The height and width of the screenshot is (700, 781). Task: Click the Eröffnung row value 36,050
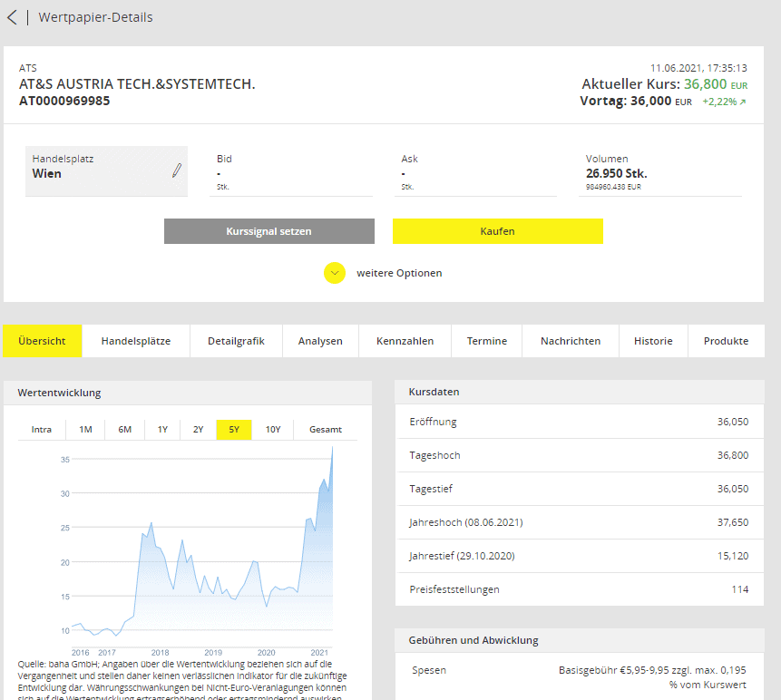(733, 422)
